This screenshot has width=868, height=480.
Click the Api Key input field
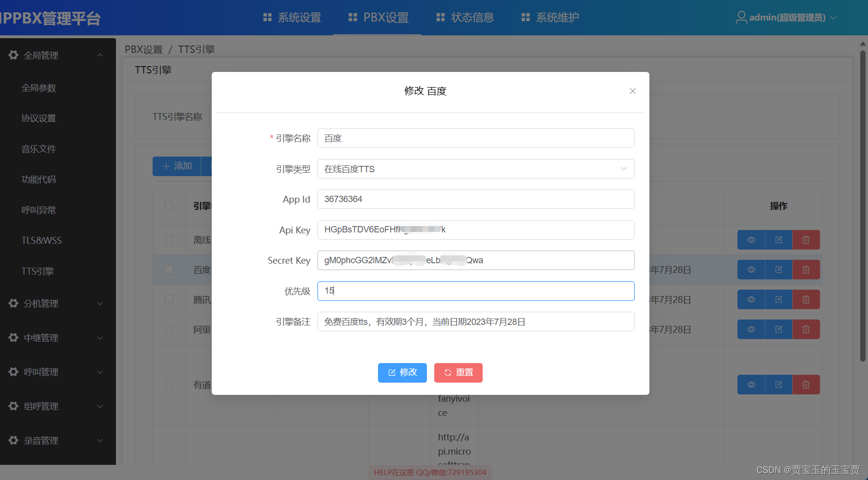pyautogui.click(x=476, y=230)
